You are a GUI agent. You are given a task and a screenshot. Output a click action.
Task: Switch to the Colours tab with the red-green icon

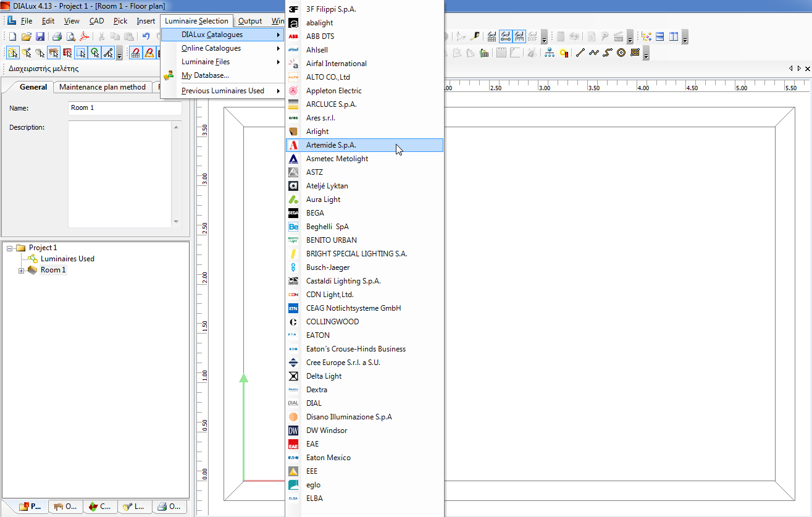(x=101, y=506)
